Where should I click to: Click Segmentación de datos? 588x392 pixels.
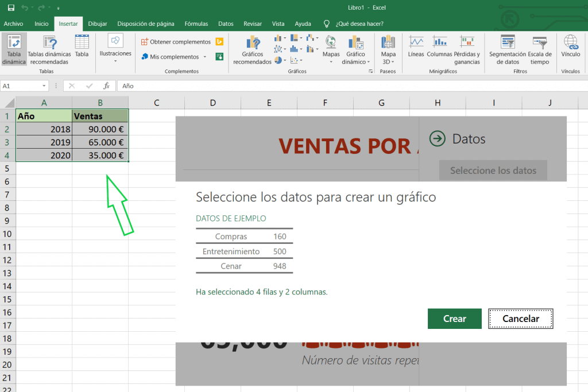tap(508, 50)
